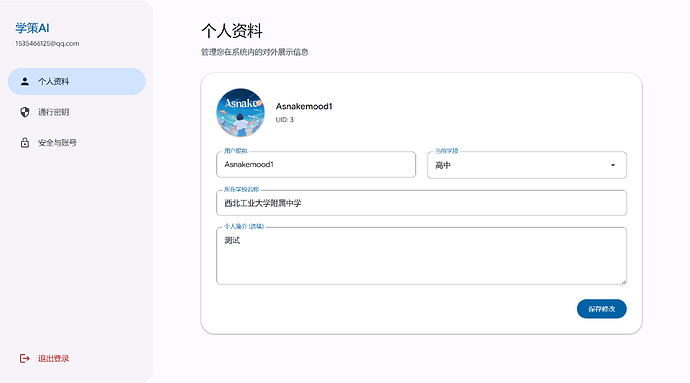This screenshot has width=690, height=383.
Task: Click into the 所在学校名称 input field
Action: tap(422, 203)
